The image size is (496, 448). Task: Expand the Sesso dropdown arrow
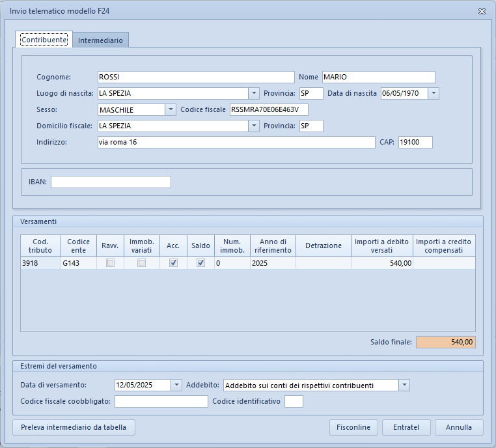click(x=171, y=110)
